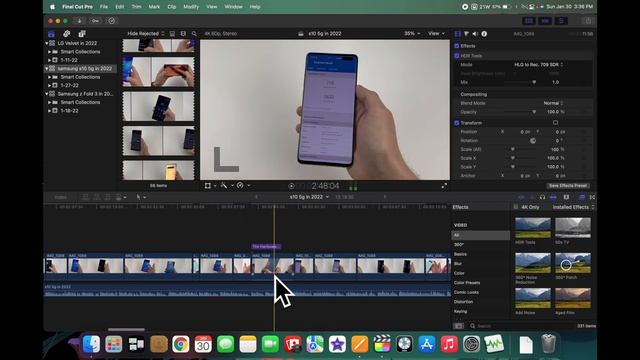Image resolution: width=640 pixels, height=360 pixels.
Task: Open the Window menu
Action: pyautogui.click(x=233, y=7)
